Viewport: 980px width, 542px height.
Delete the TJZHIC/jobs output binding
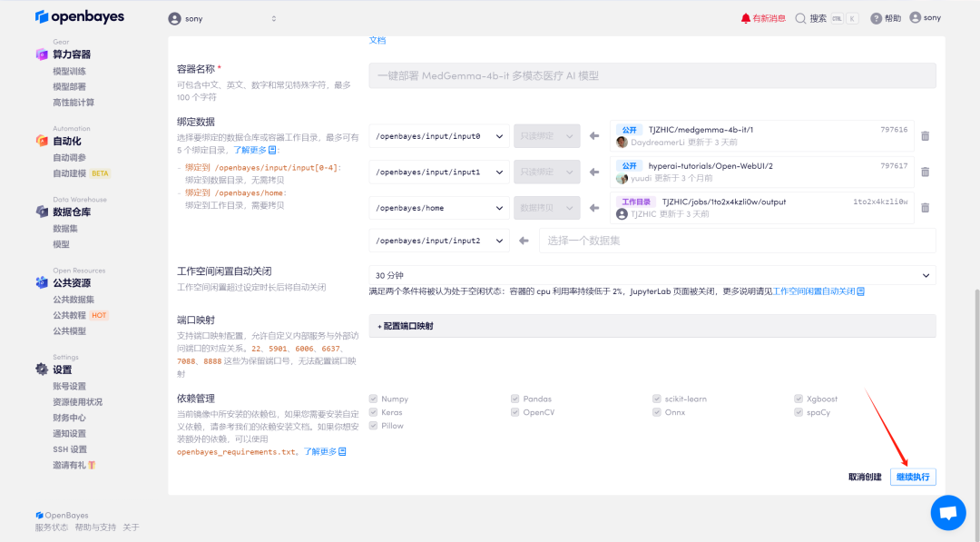(925, 208)
